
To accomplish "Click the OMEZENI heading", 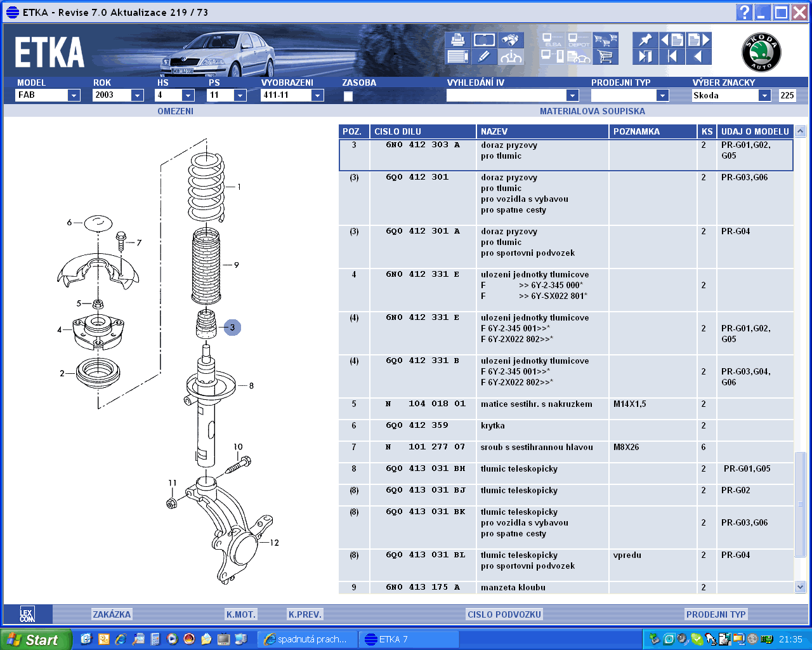I will tap(176, 111).
